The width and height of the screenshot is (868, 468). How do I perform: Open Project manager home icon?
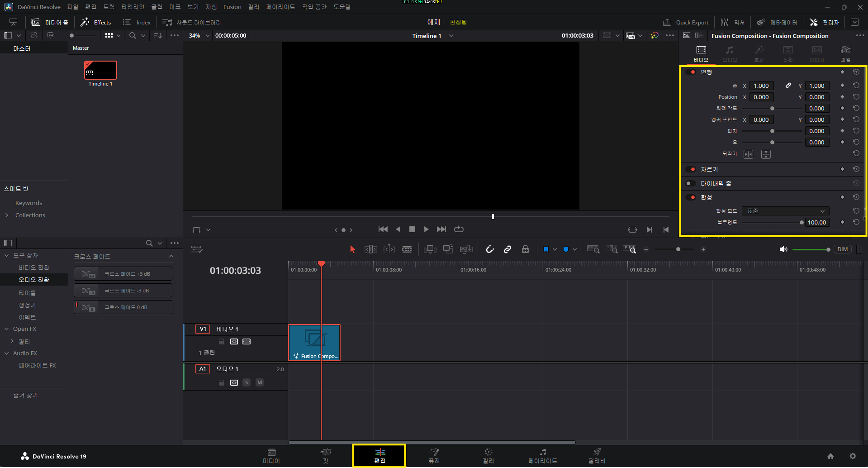tap(830, 456)
